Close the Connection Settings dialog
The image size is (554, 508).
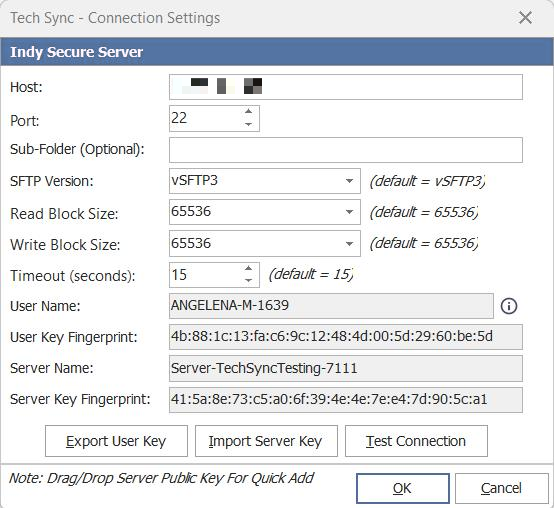pyautogui.click(x=525, y=17)
